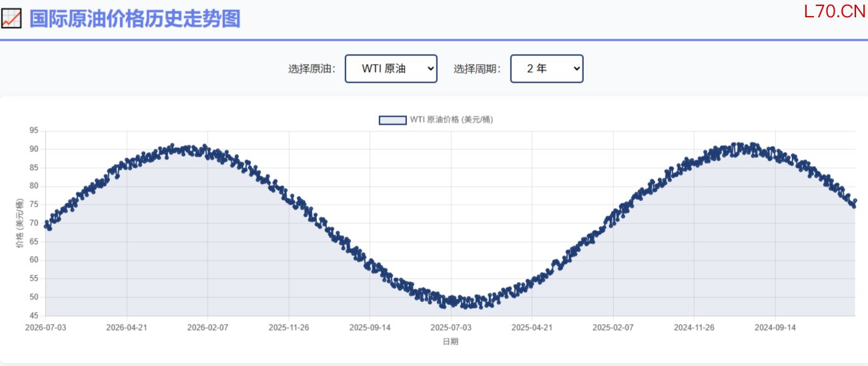Click x-axis date label 2024-11-26
The height and width of the screenshot is (366, 868).
click(x=694, y=328)
